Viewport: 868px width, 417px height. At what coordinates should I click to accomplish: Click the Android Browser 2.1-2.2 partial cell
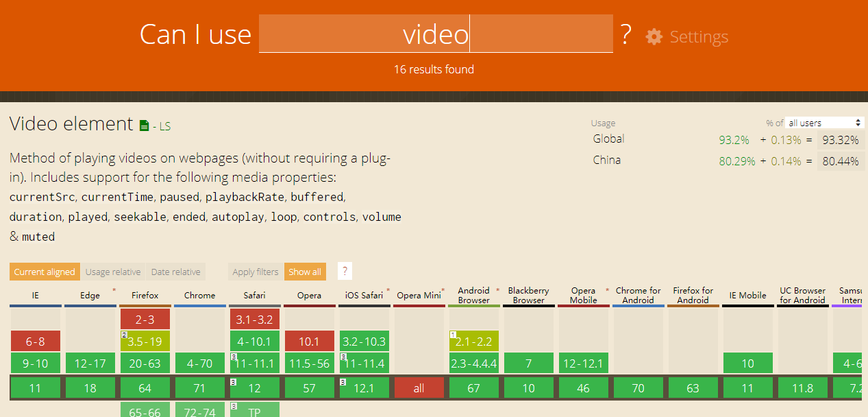pos(474,341)
